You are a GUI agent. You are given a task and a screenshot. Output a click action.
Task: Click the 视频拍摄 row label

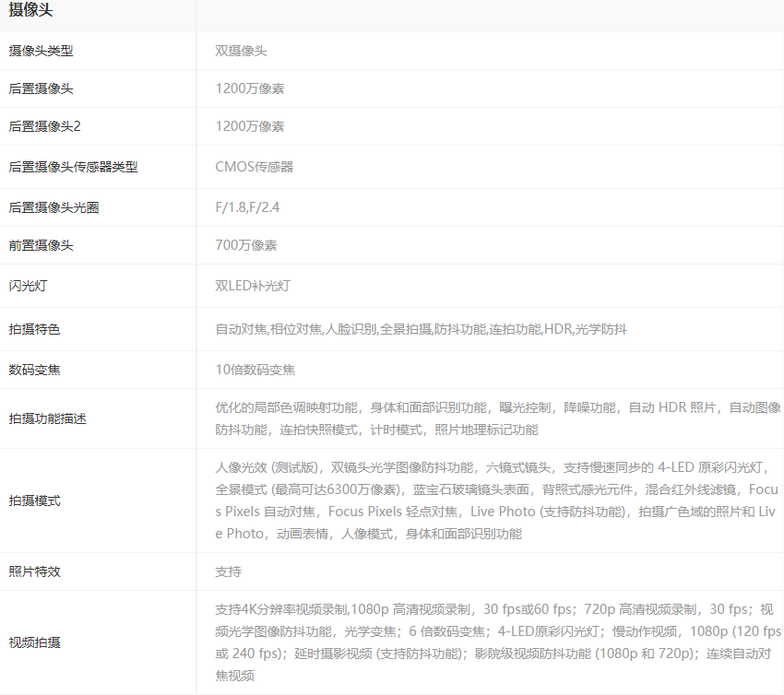[34, 642]
